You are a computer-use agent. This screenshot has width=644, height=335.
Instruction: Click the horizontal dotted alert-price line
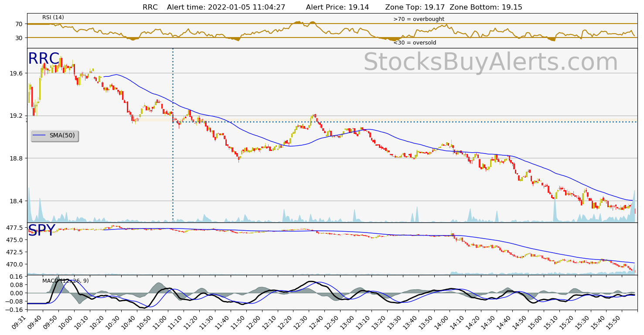405,122
